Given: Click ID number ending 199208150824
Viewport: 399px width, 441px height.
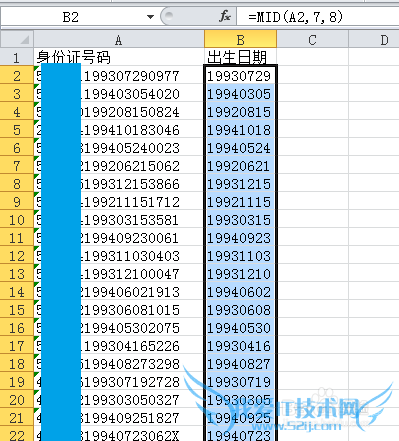Looking at the screenshot, I should 119,111.
